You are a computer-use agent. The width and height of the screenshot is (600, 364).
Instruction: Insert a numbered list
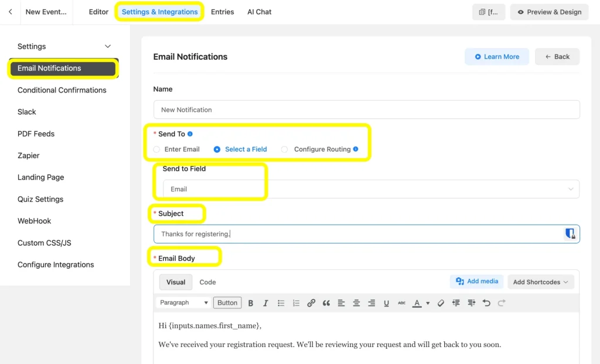tap(296, 303)
